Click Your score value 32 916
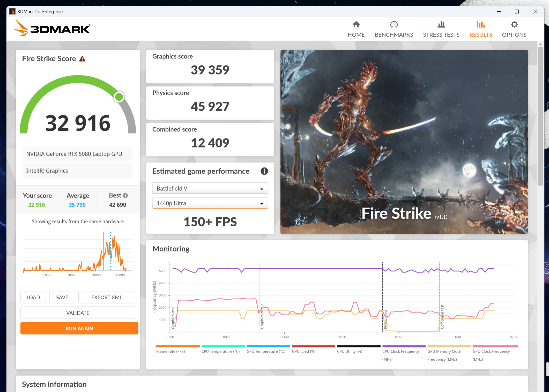549x392 pixels. [36, 205]
